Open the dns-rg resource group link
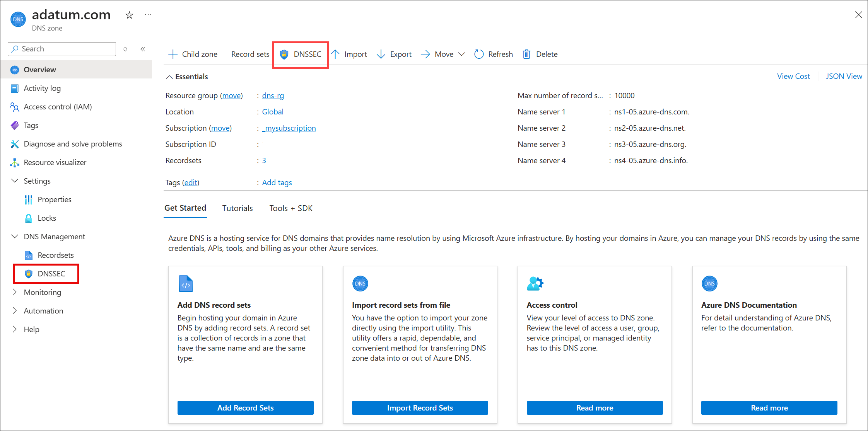 (x=273, y=96)
